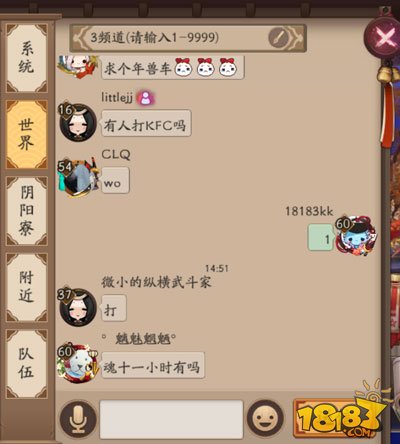The image size is (400, 444).
Task: Close the chat panel with X
Action: 383,38
